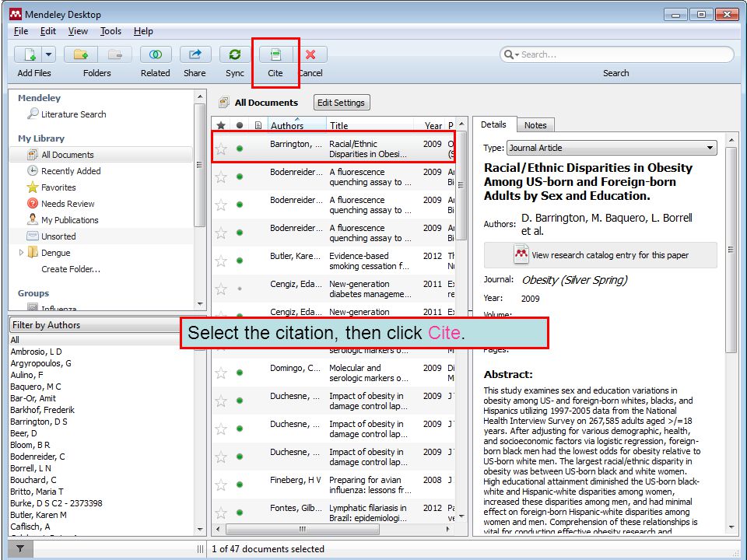Toggle favorite star for Barrington row

click(221, 149)
